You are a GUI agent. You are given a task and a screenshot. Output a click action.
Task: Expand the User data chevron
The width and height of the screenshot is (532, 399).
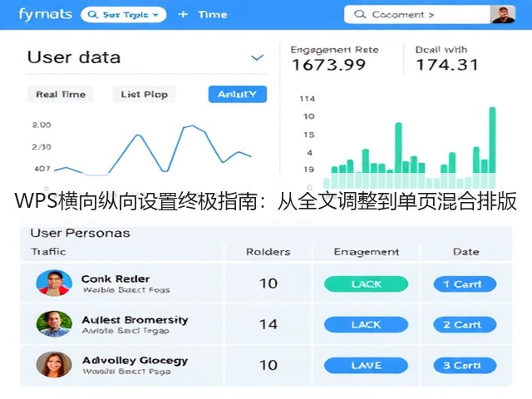pyautogui.click(x=257, y=57)
